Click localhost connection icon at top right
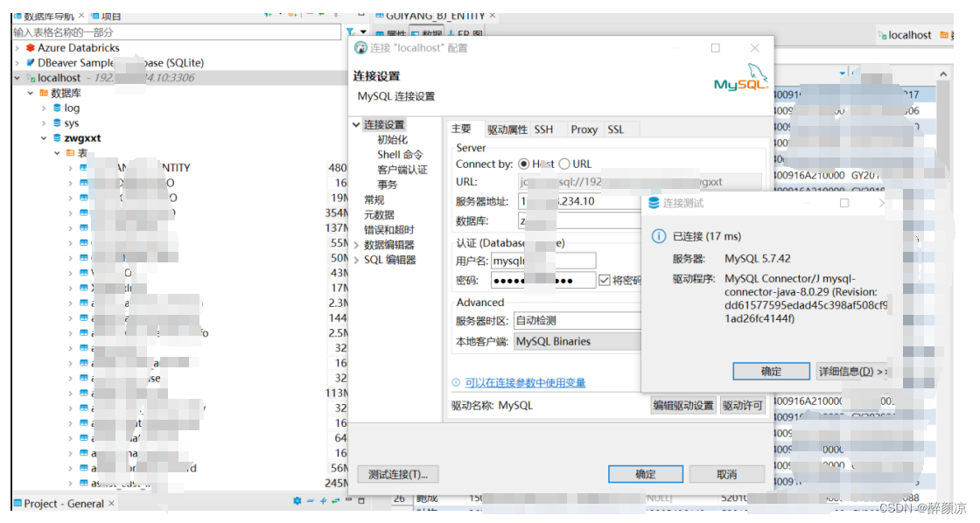 tap(883, 36)
